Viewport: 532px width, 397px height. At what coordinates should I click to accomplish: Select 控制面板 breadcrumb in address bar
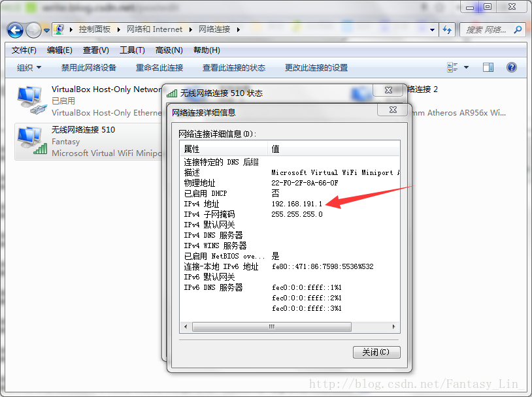pos(95,29)
